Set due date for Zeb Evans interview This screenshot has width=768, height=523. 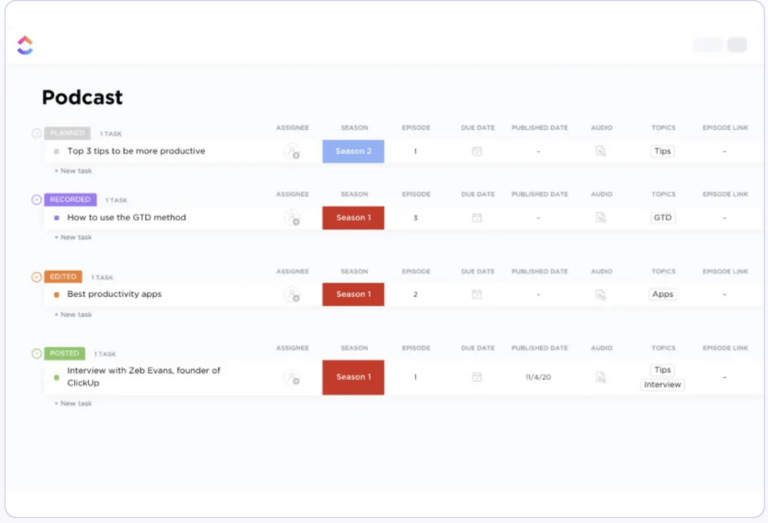[x=477, y=377]
